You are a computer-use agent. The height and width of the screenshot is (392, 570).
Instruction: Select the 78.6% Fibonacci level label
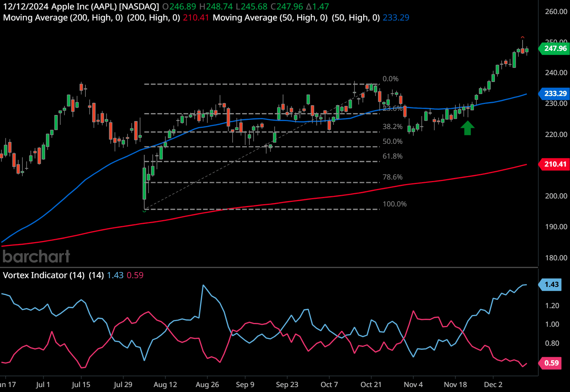pos(392,177)
